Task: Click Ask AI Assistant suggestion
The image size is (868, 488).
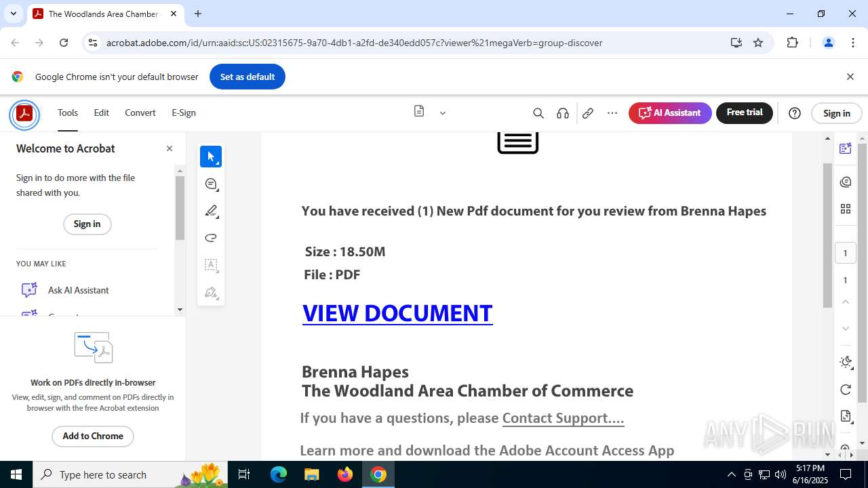Action: pyautogui.click(x=79, y=290)
